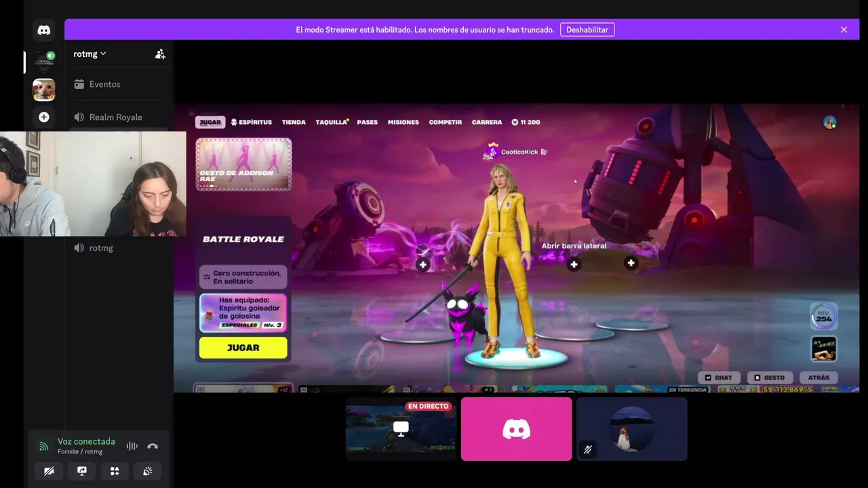
Task: Select the muted participant tile
Action: (632, 429)
